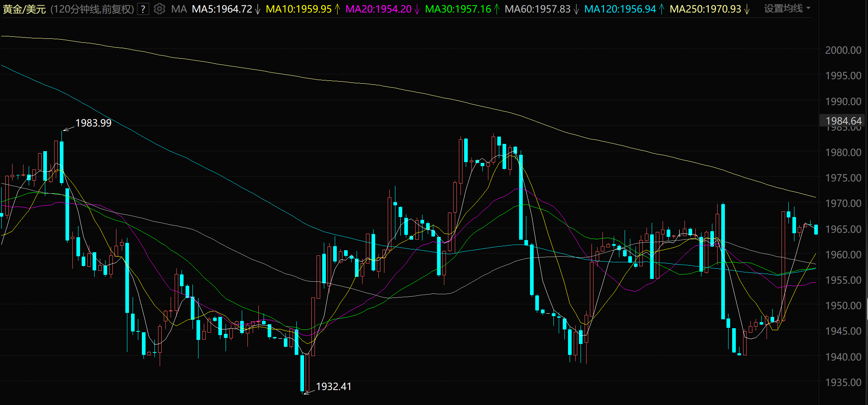Select the MA250:1970.93 average value
Screen dimensions: 868x405
pyautogui.click(x=705, y=9)
